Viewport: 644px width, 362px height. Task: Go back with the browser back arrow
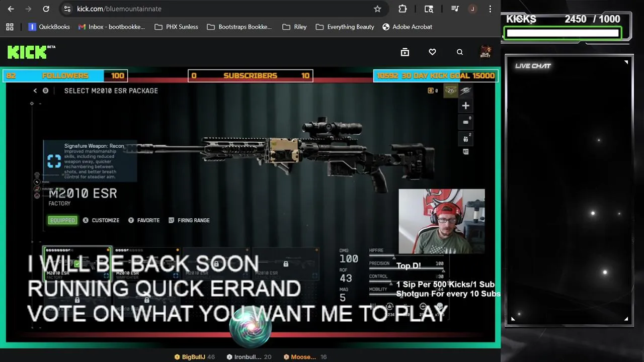tap(11, 9)
